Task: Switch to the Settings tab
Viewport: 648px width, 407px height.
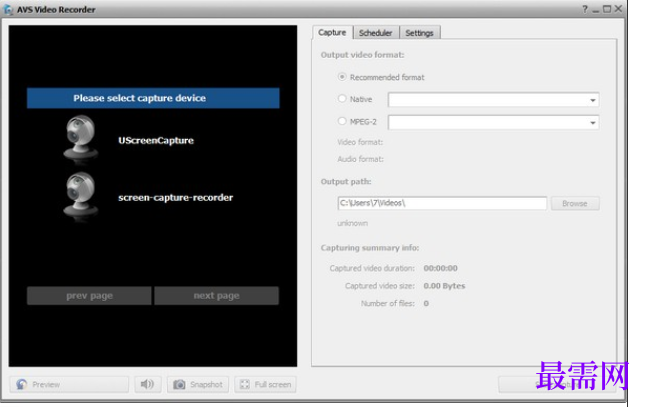Action: click(419, 33)
